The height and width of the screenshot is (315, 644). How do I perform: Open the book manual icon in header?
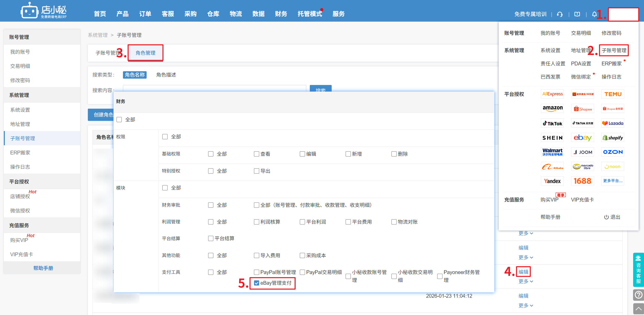[x=577, y=14]
